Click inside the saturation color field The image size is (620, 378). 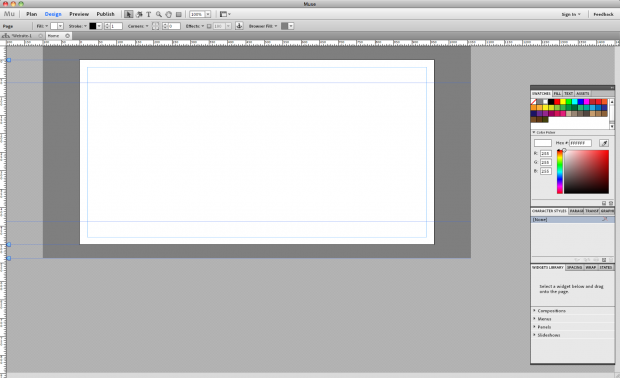tap(586, 172)
